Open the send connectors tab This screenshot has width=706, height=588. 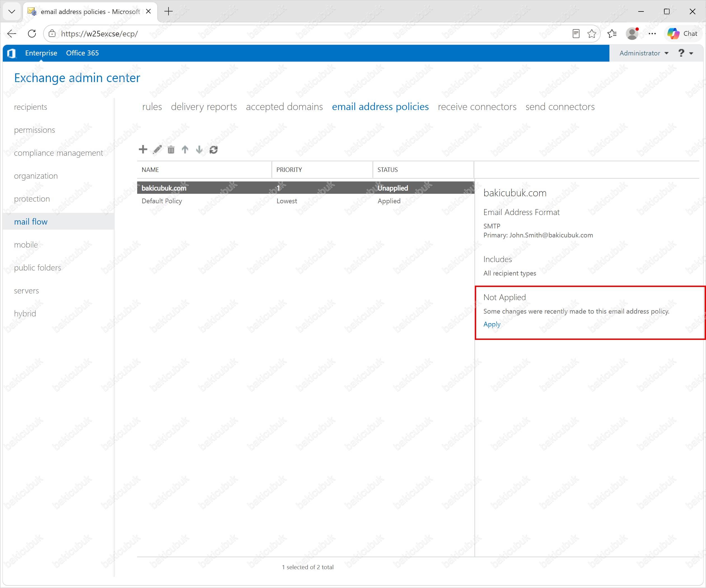560,107
